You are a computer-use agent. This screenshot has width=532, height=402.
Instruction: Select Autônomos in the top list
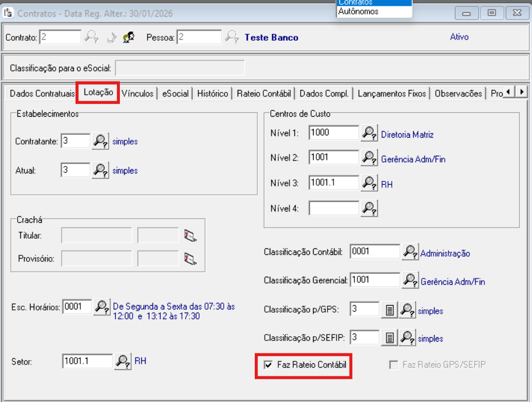358,11
